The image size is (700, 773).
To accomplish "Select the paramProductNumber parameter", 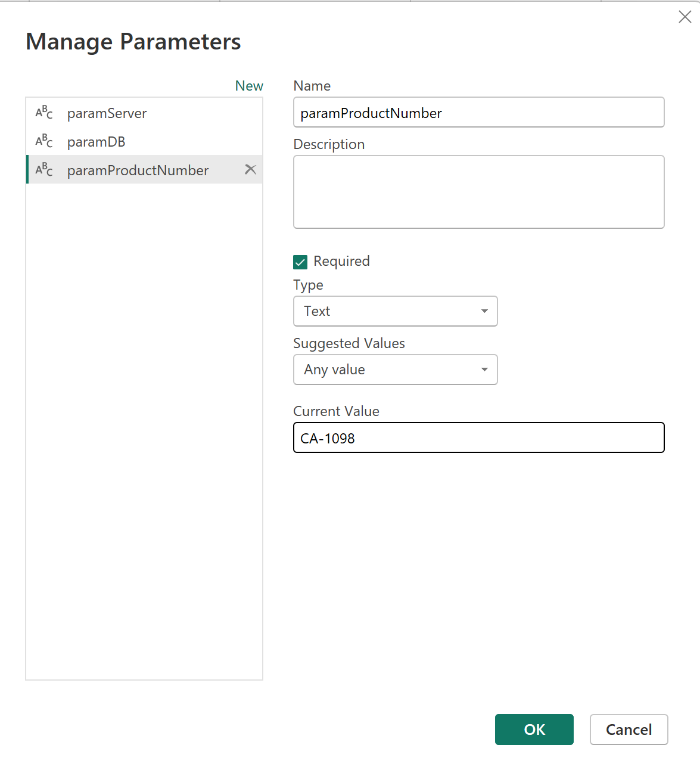I will pyautogui.click(x=138, y=170).
